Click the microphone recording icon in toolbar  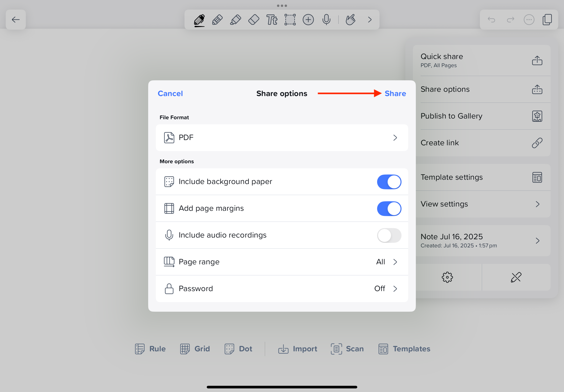tap(326, 20)
